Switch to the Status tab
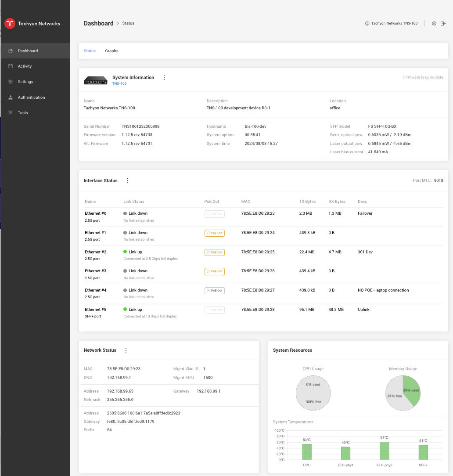This screenshot has width=453, height=476. 90,51
